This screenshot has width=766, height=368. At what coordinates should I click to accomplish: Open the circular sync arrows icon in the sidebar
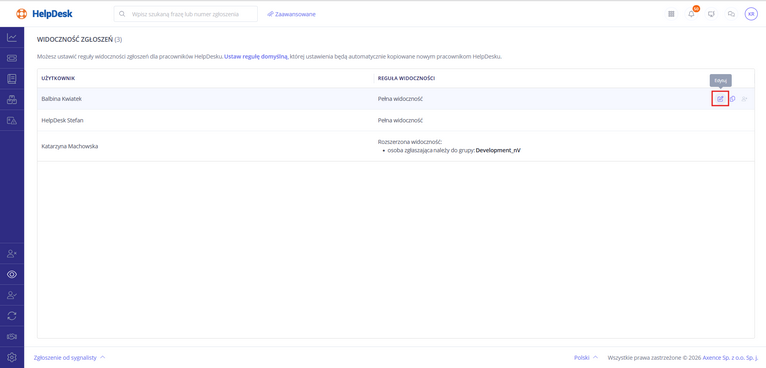pyautogui.click(x=12, y=316)
